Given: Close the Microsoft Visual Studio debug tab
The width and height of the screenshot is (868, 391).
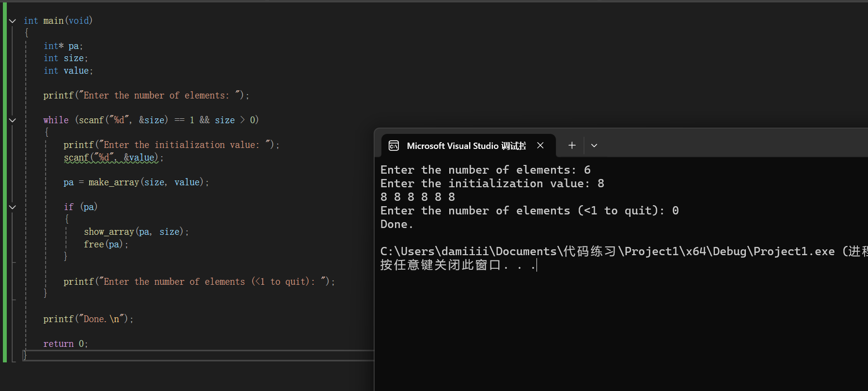Looking at the screenshot, I should (x=540, y=146).
